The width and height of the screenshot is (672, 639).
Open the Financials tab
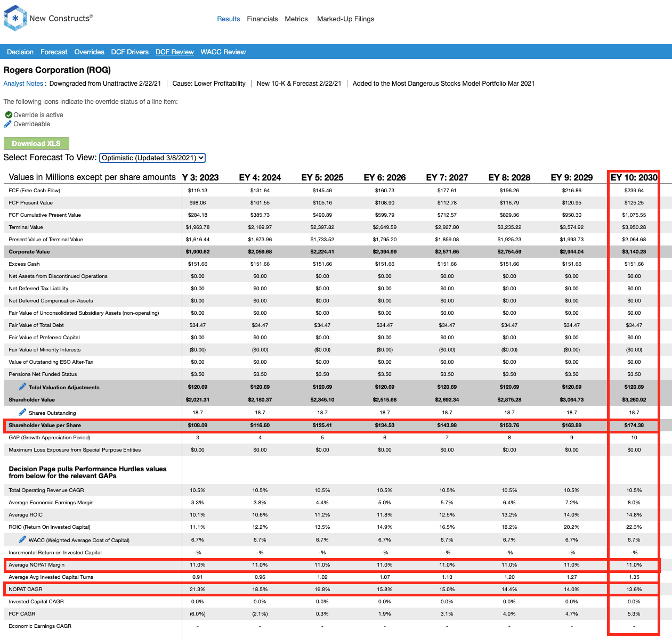pos(262,19)
